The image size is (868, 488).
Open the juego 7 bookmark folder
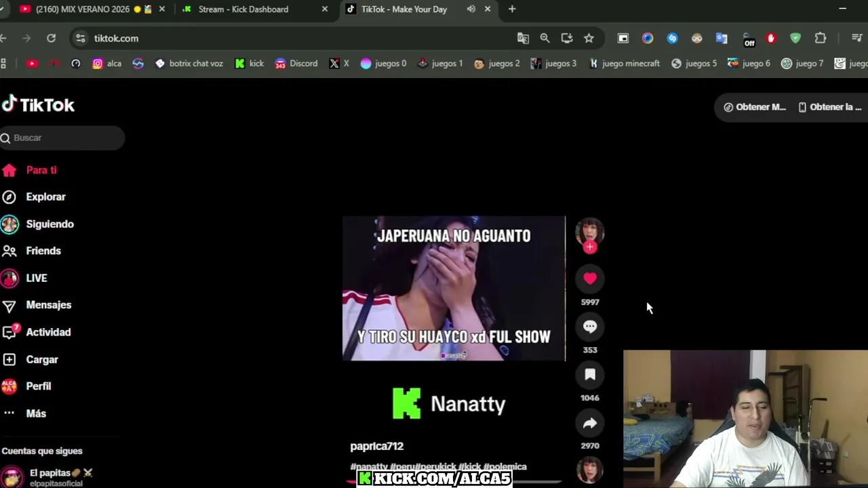802,63
